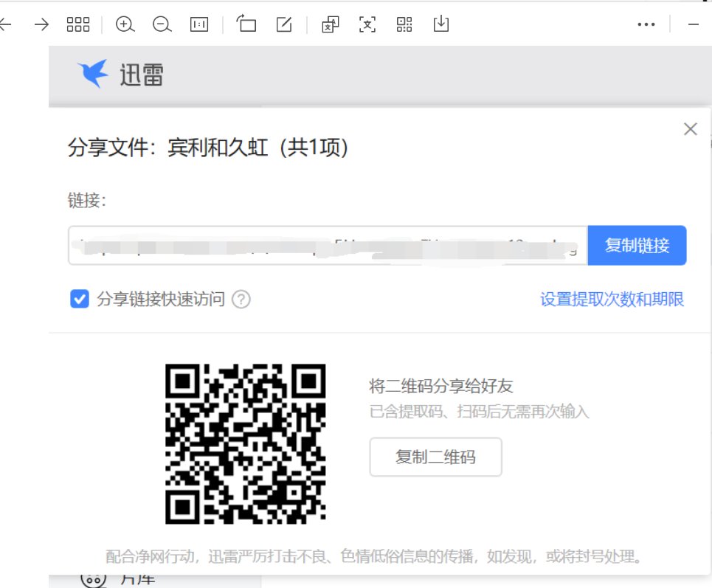Go back with the left arrow icon
The height and width of the screenshot is (588, 712).
[5, 24]
